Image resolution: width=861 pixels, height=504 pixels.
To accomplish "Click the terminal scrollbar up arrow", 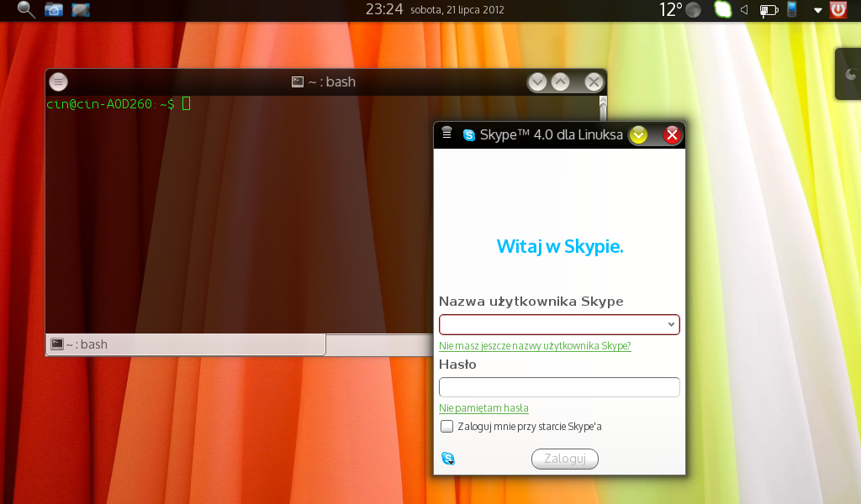I will (x=603, y=101).
